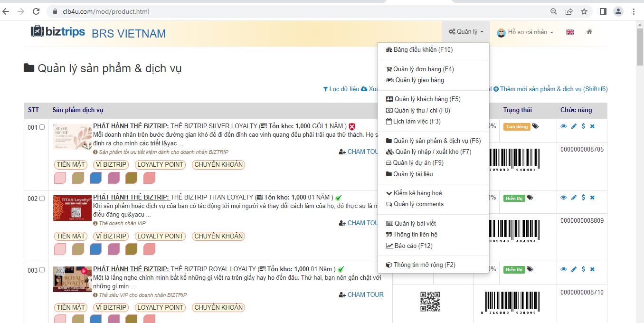The image size is (644, 323).
Task: Open pricing dollar icon for SILVER LOYALTY
Action: (583, 126)
